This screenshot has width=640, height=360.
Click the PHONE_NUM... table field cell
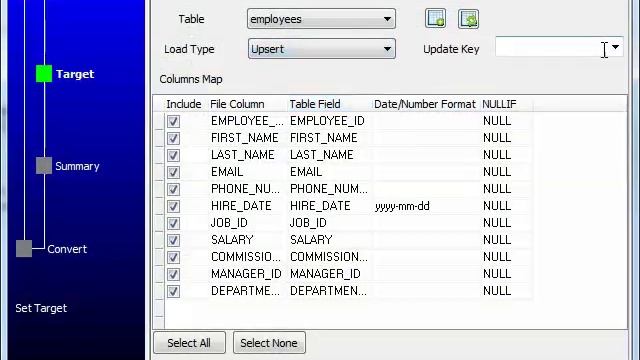click(x=329, y=189)
